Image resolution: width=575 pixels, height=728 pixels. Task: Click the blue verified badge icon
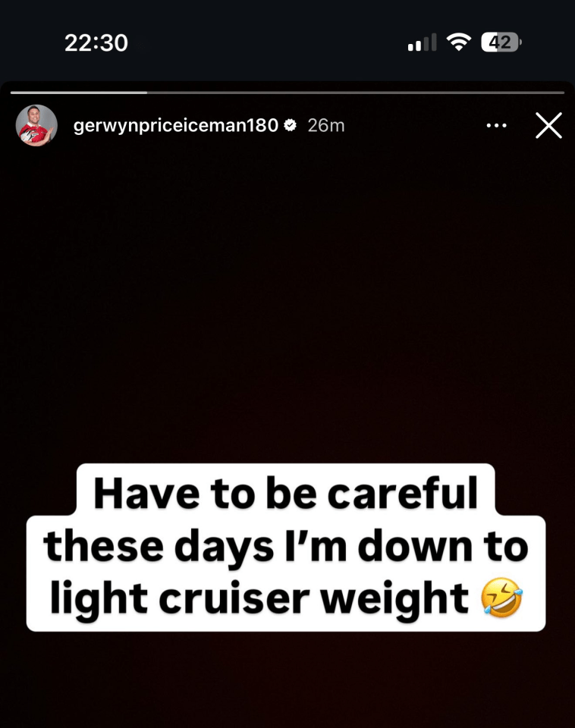point(291,125)
